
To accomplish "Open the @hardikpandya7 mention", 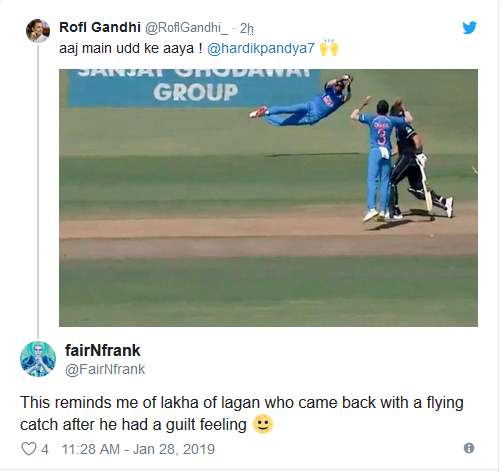I will (261, 49).
